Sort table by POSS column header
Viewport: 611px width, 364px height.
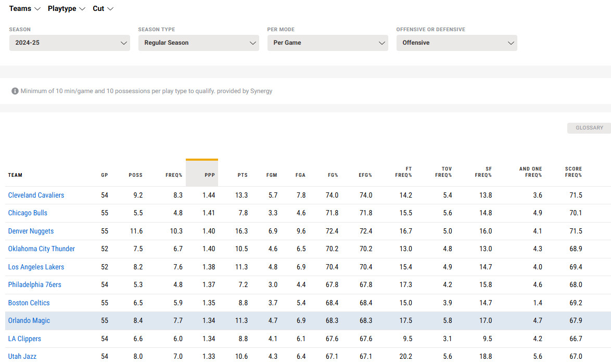click(136, 175)
